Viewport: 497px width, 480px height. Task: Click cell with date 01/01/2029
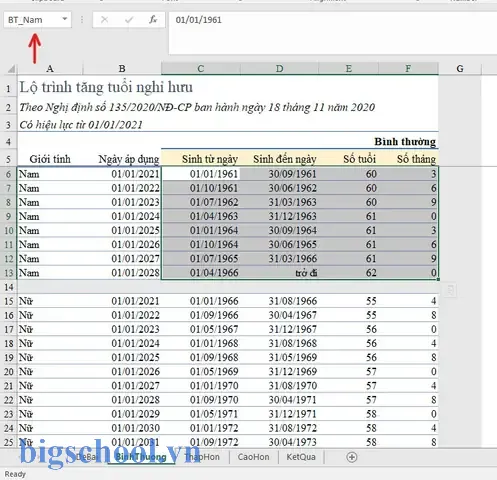[122, 414]
